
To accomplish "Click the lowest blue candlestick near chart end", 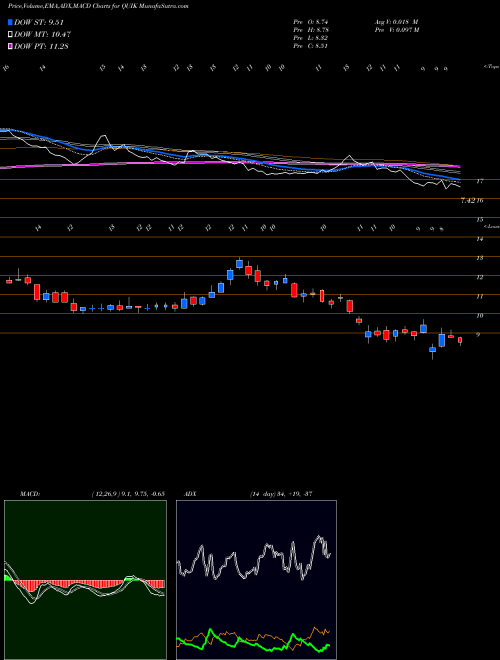I will 433,351.
